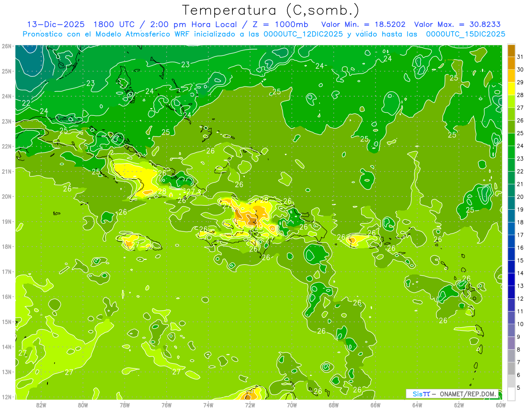Click the dark orange swatch above 31 in legend

coord(511,51)
